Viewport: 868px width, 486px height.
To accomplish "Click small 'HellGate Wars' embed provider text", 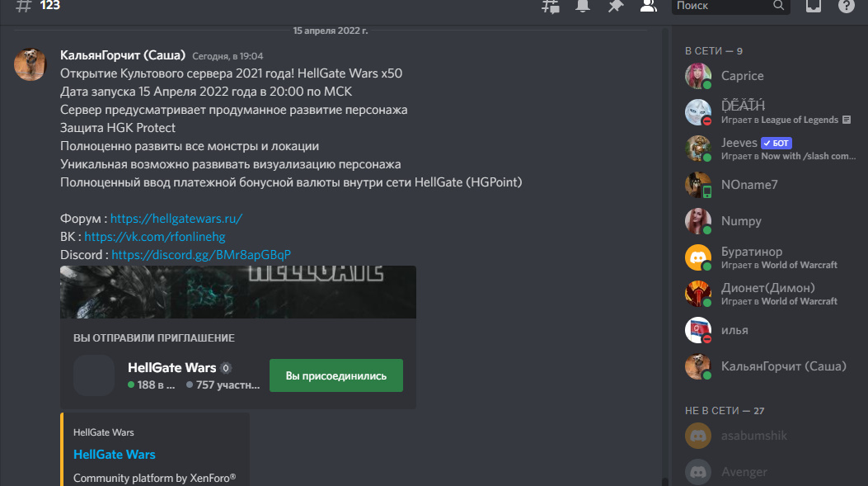I will (x=104, y=432).
